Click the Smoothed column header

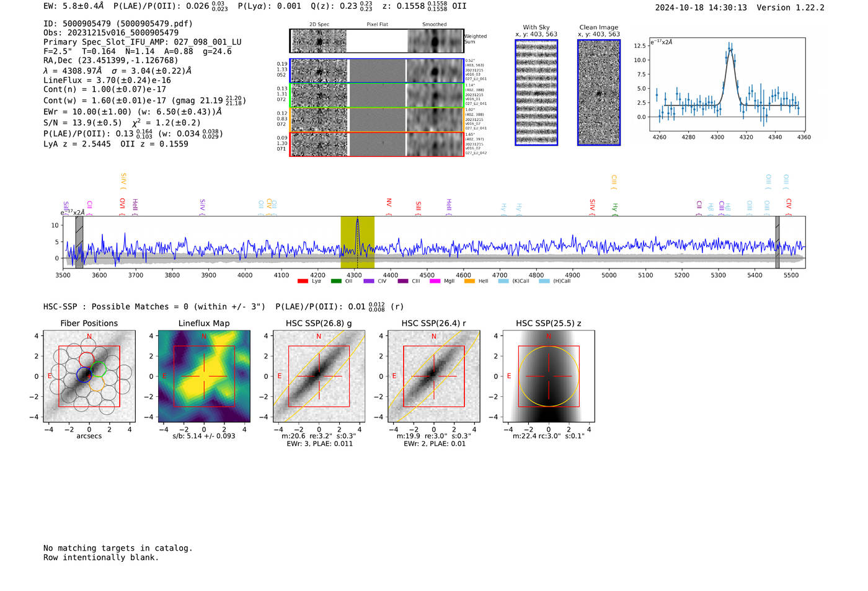coord(434,25)
